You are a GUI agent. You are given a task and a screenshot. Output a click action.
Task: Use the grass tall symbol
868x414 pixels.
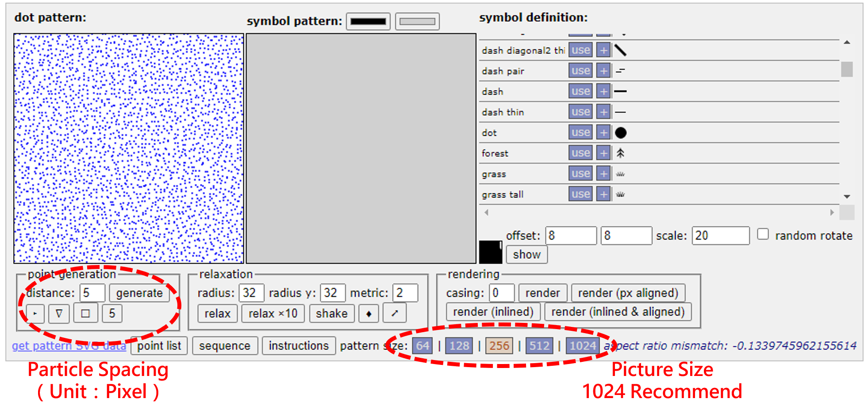point(580,194)
